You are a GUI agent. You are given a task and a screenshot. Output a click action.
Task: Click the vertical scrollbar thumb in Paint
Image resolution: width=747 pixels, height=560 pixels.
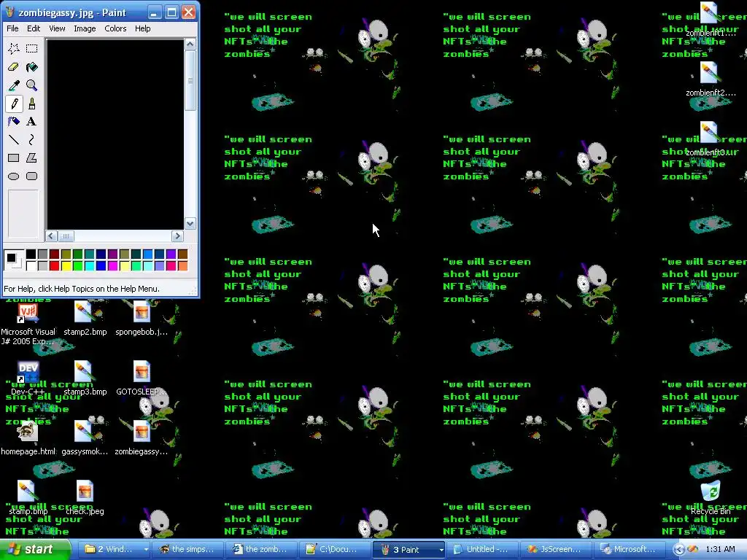[190, 80]
